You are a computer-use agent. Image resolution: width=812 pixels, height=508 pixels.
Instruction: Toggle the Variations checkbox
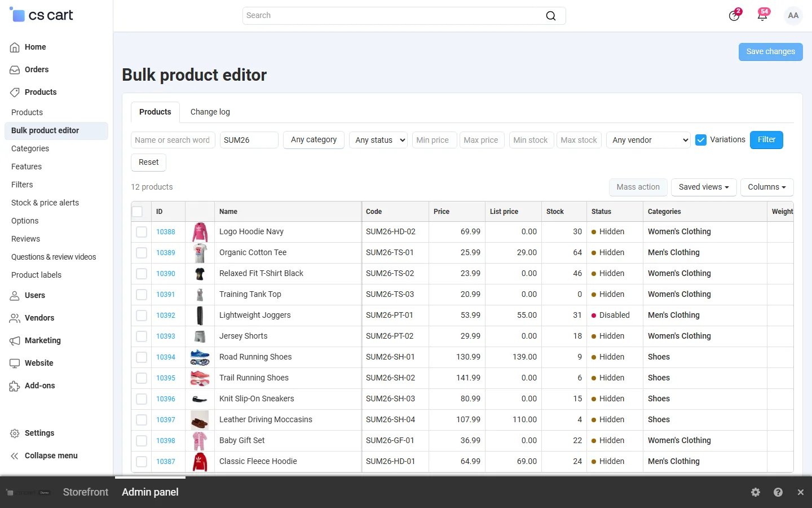point(701,140)
